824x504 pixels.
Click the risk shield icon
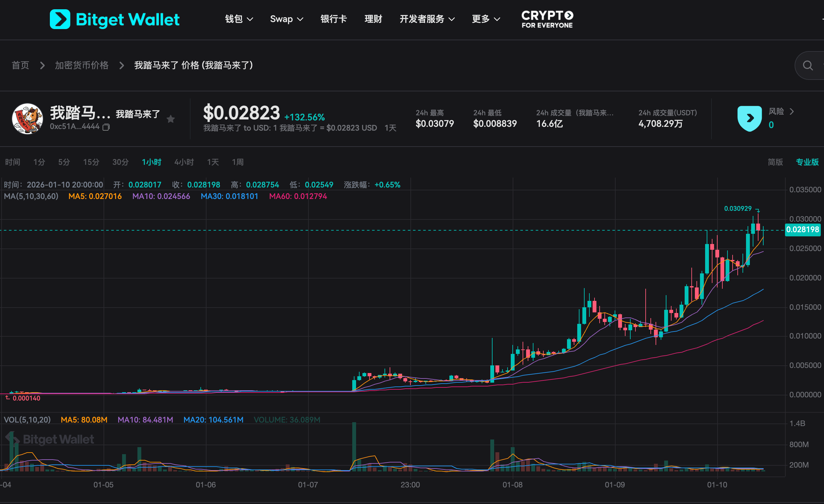coord(749,118)
